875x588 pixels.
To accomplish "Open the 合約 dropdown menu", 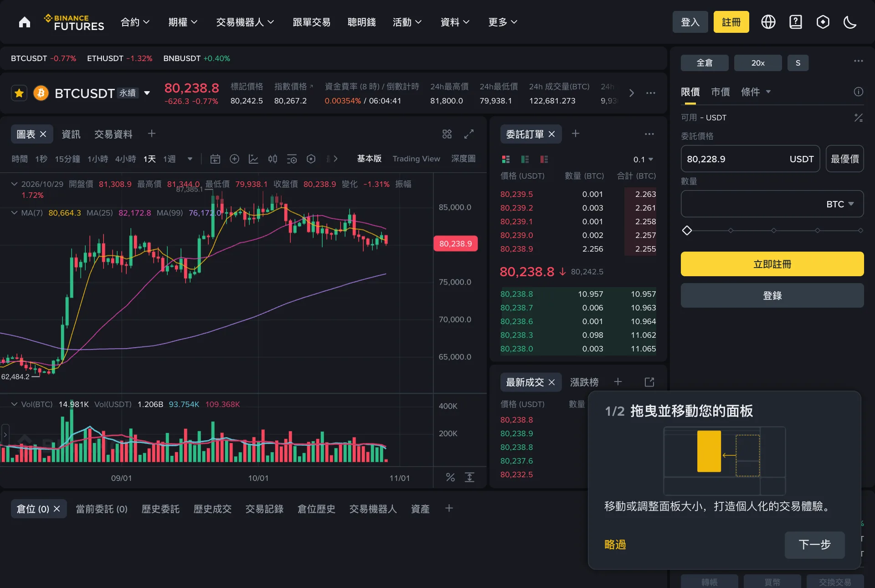I will pyautogui.click(x=135, y=22).
